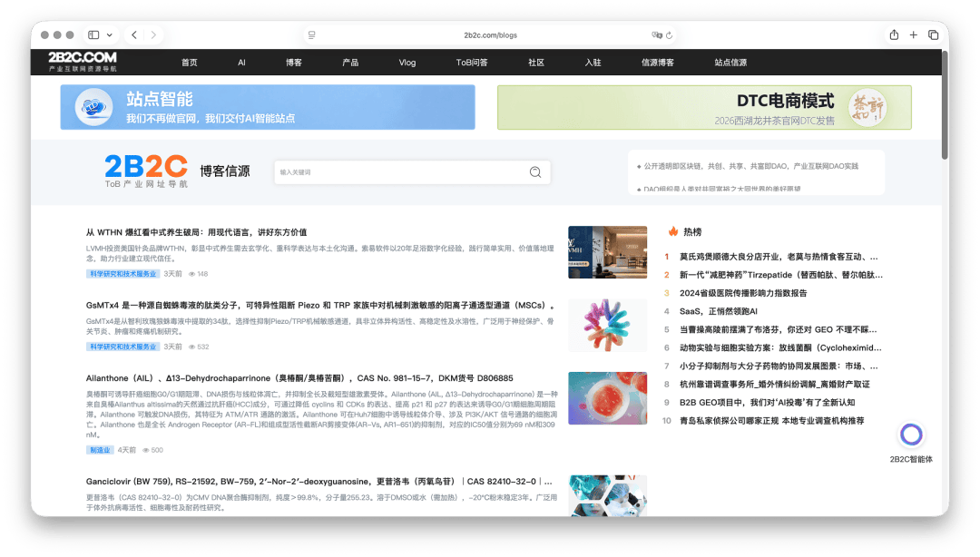980x557 pixels.
Task: Click the view count eye icon showing 532
Action: [191, 347]
